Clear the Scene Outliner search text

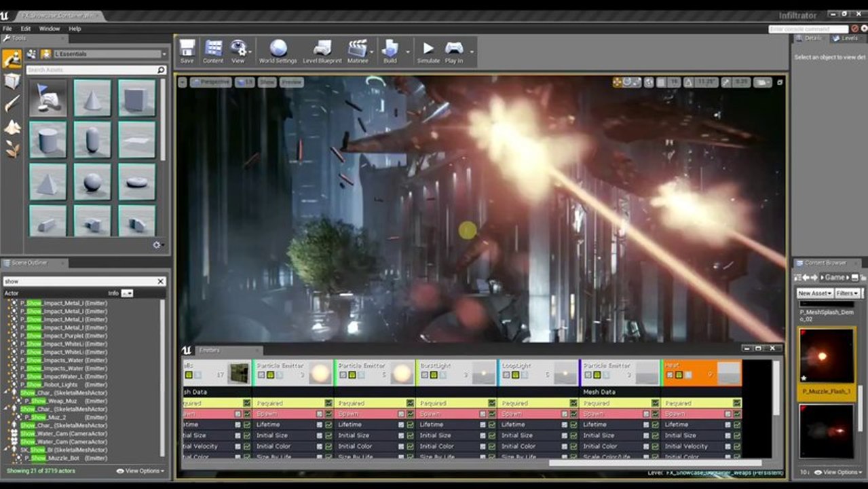(x=161, y=281)
